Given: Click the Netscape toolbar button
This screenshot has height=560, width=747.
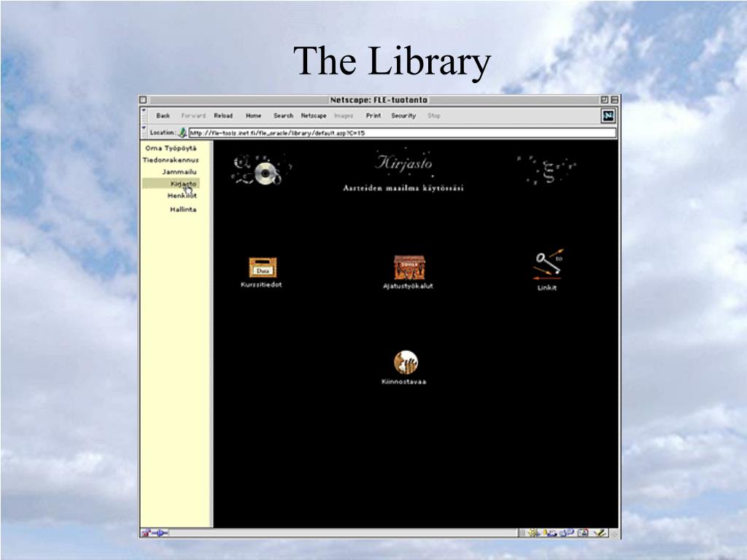Looking at the screenshot, I should click(314, 116).
